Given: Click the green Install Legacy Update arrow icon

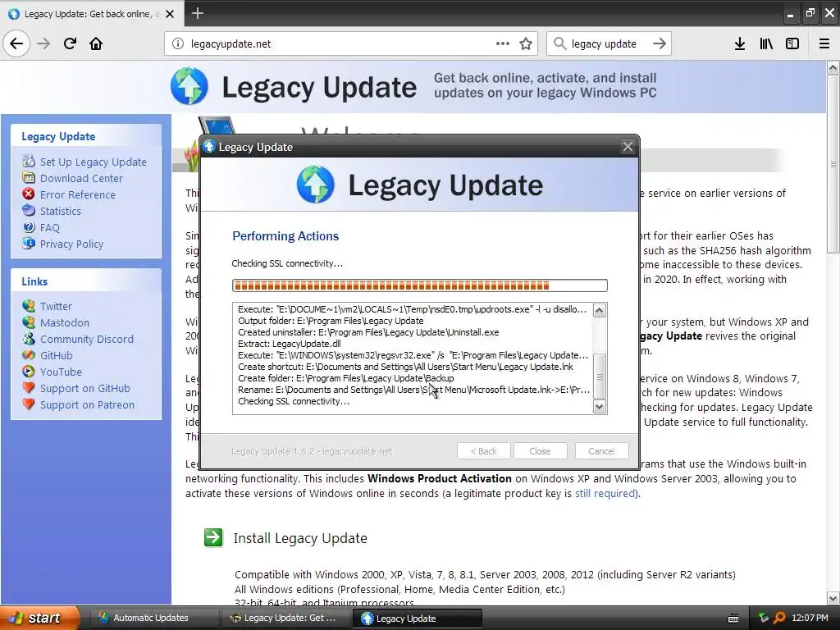Looking at the screenshot, I should point(213,537).
